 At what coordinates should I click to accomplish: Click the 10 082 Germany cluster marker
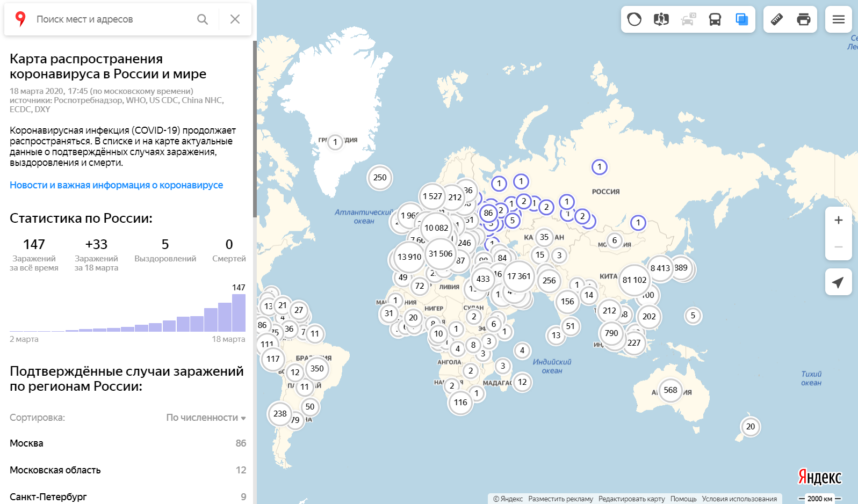pos(436,228)
